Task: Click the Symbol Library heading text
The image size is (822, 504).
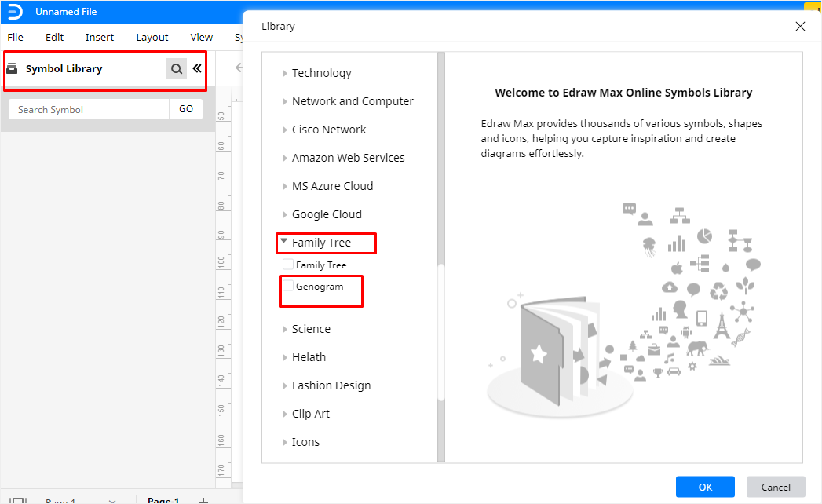Action: click(64, 69)
